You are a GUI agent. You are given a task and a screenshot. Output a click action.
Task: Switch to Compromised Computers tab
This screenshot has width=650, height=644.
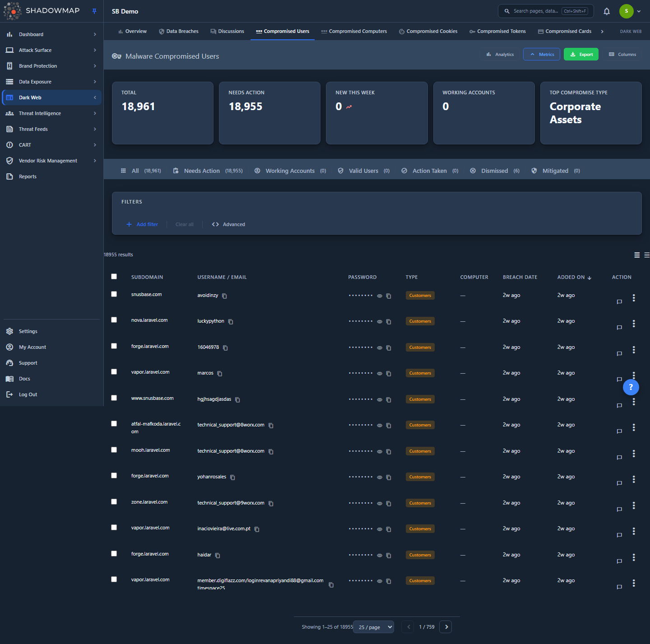pyautogui.click(x=354, y=32)
